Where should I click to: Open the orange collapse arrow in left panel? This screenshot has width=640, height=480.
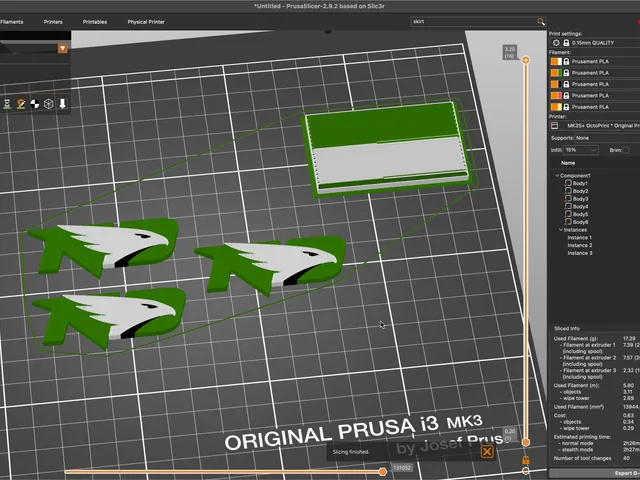[62, 49]
